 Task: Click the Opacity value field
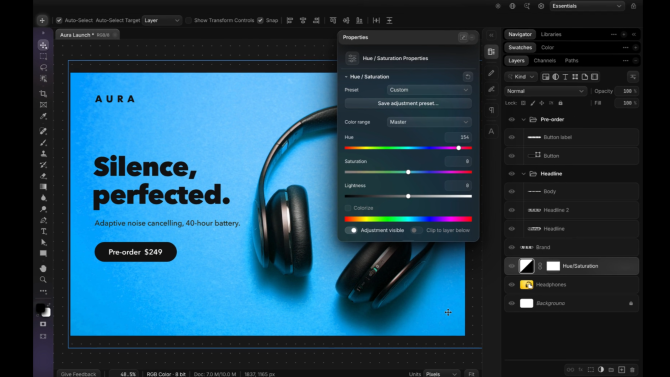click(x=627, y=91)
